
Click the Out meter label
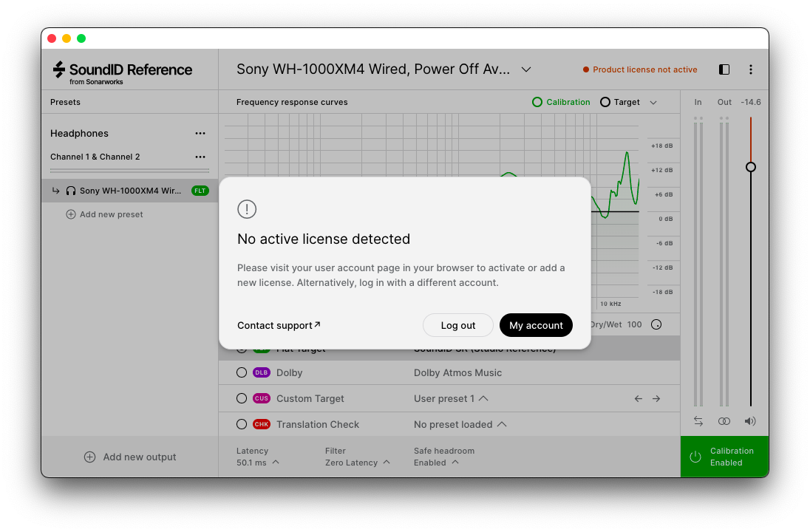point(724,102)
